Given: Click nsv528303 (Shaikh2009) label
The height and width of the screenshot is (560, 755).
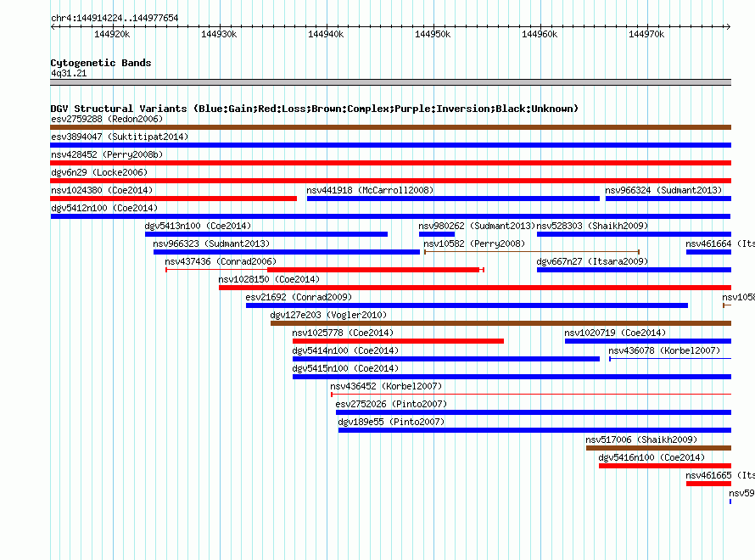Looking at the screenshot, I should click(x=592, y=226).
